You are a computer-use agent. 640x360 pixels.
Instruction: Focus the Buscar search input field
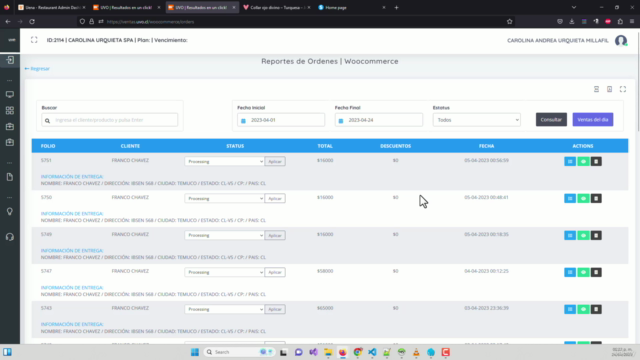[109, 120]
